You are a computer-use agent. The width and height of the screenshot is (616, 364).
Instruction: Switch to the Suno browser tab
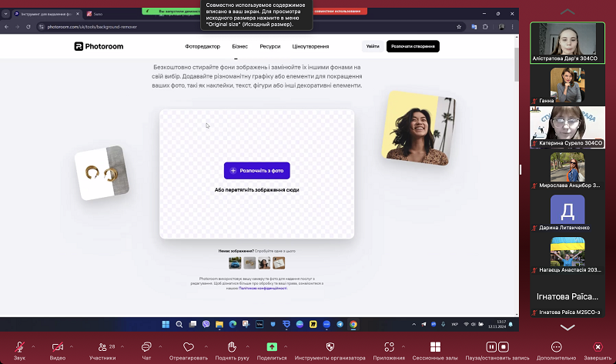[x=99, y=14]
